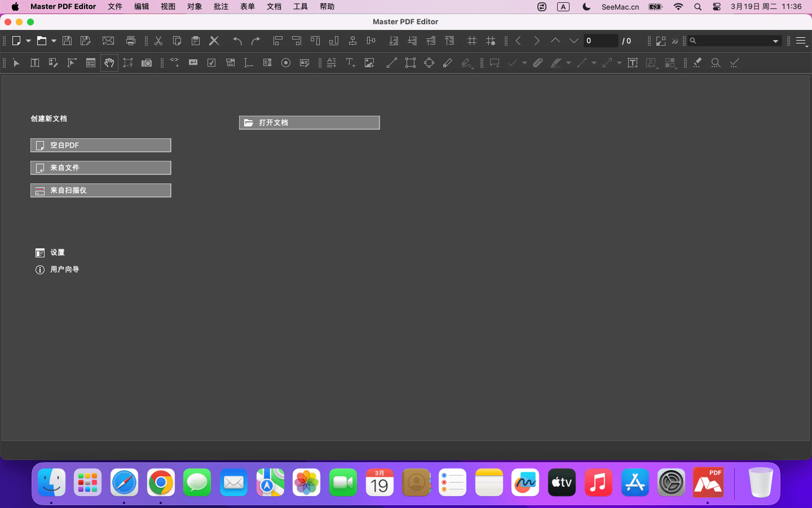812x508 pixels.
Task: Open the 批注 menu
Action: click(221, 7)
